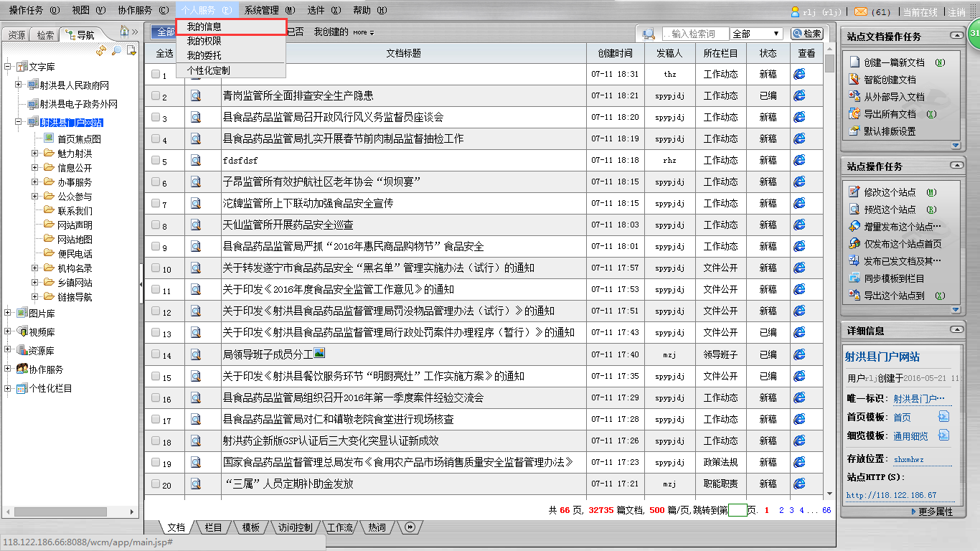Click the 检索 search button
This screenshot has height=551, width=980.
(x=807, y=34)
